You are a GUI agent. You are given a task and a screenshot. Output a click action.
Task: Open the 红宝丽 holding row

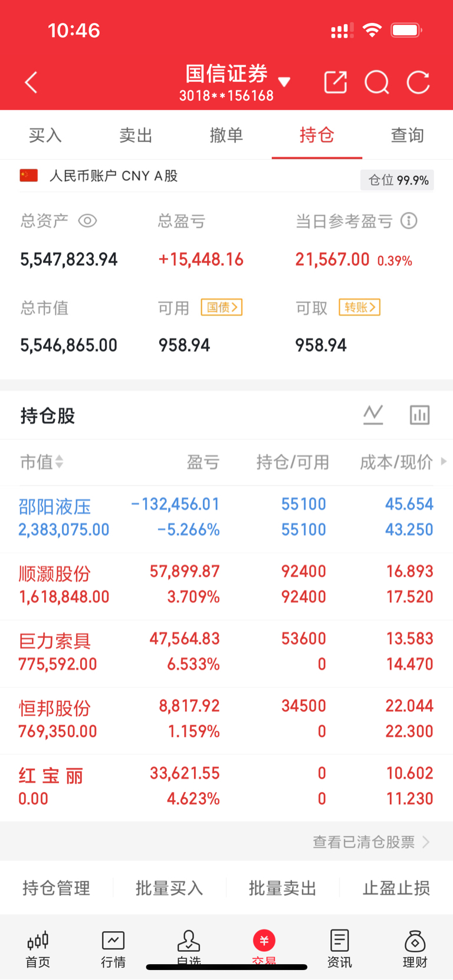click(x=226, y=787)
